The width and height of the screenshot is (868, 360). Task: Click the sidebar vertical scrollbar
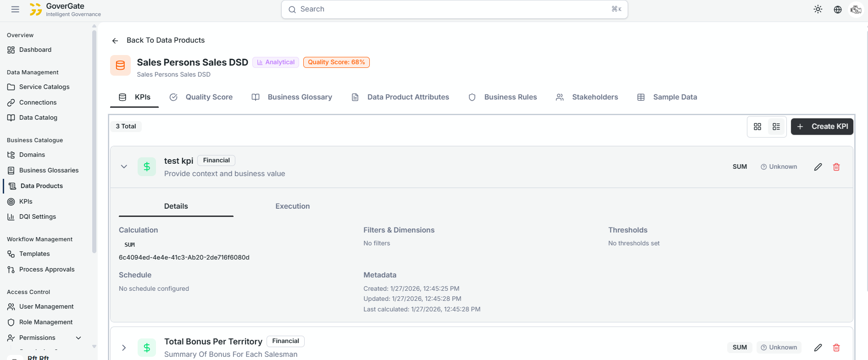[94, 138]
